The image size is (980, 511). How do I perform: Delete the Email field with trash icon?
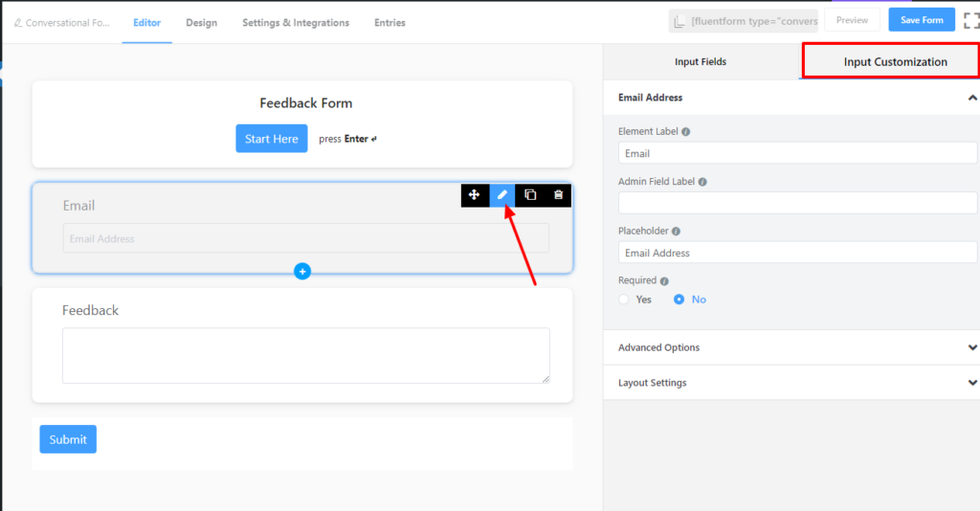[558, 195]
